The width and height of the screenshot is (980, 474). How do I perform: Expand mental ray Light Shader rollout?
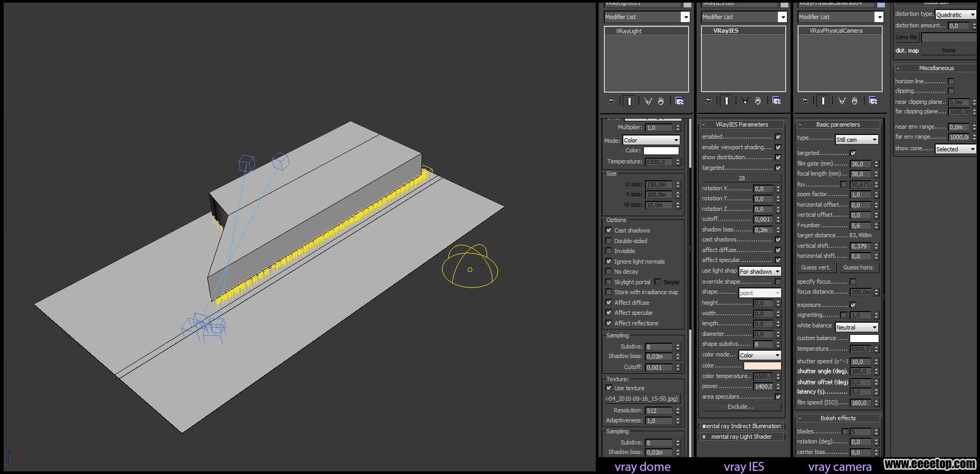click(741, 437)
